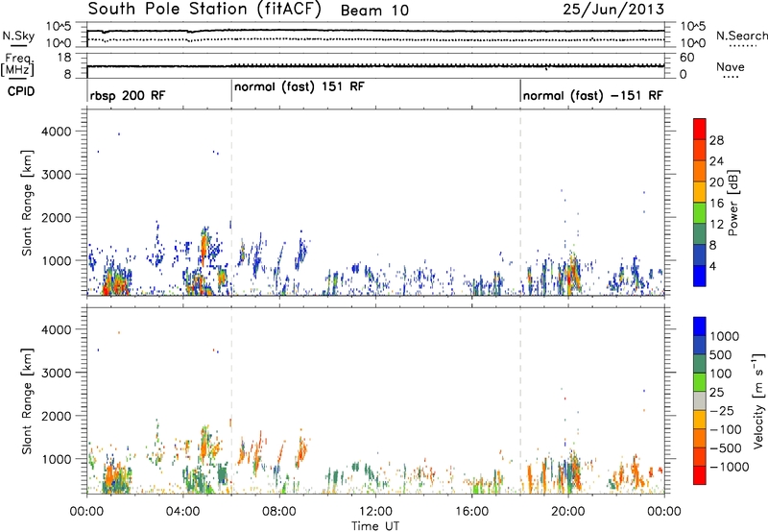
Task: Click the 'Nave' legend label
Action: pos(731,66)
